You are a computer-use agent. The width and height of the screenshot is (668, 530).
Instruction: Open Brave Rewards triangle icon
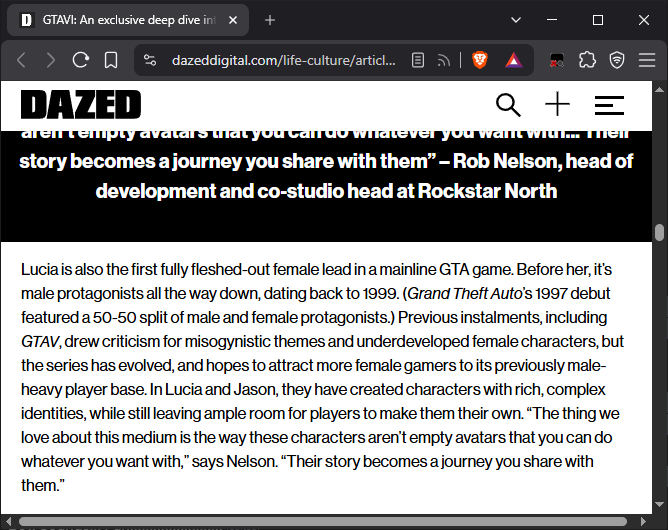(514, 60)
